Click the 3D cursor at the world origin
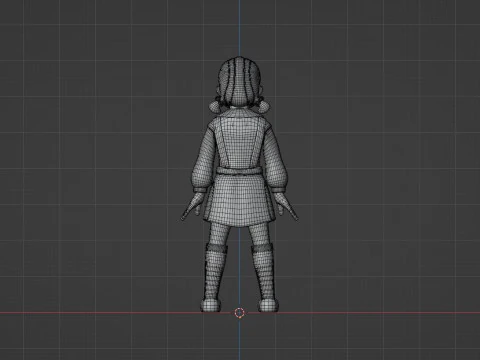 pos(239,313)
